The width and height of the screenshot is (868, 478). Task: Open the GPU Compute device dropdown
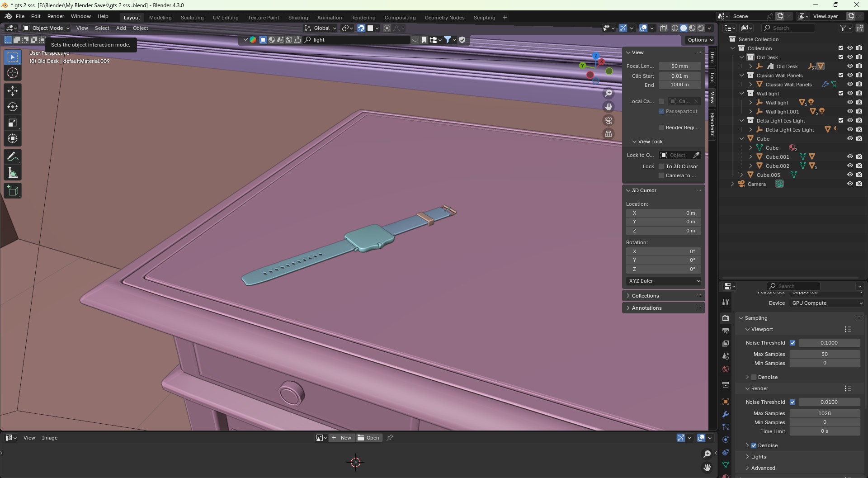[x=827, y=303]
